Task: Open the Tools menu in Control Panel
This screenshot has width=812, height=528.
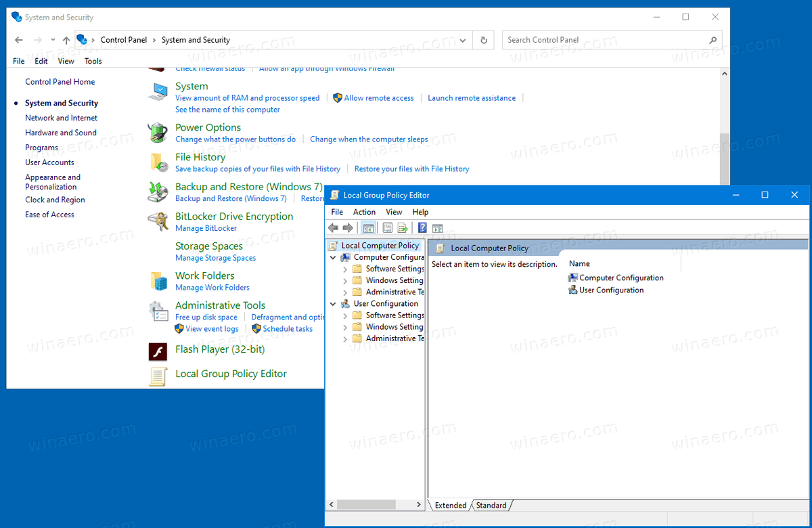Action: point(93,61)
